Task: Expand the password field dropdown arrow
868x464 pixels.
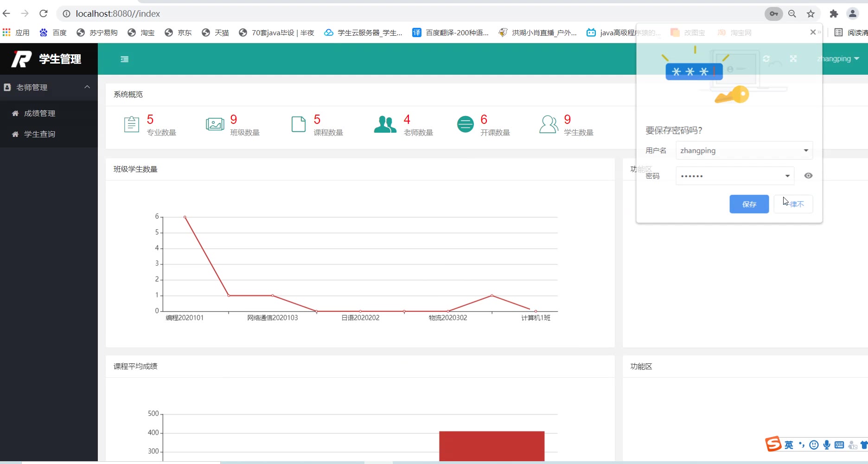Action: pyautogui.click(x=787, y=176)
